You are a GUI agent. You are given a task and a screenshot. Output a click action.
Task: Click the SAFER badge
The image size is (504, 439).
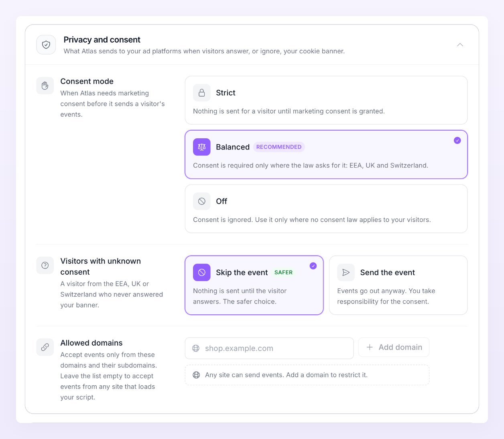click(284, 273)
